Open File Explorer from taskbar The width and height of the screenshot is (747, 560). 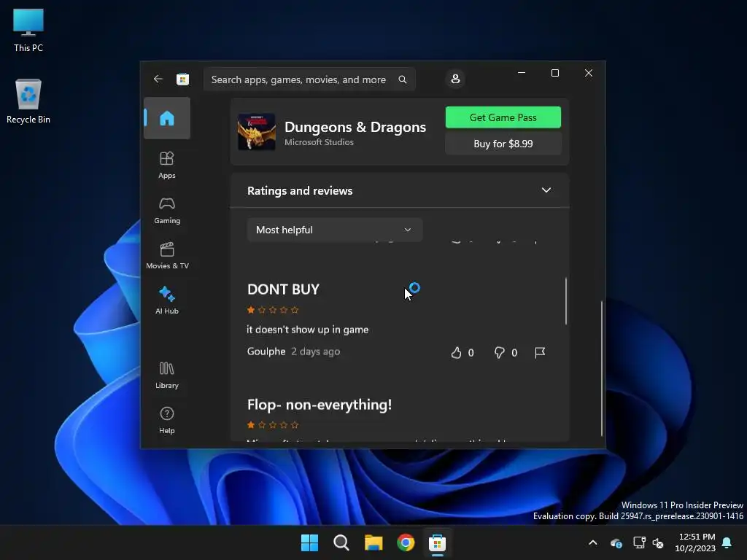373,542
